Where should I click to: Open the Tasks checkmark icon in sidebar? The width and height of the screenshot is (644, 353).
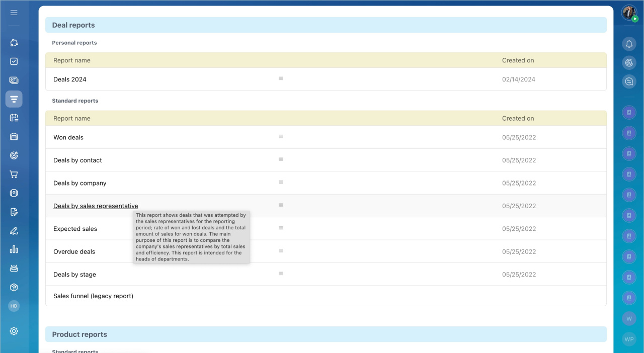click(x=14, y=61)
